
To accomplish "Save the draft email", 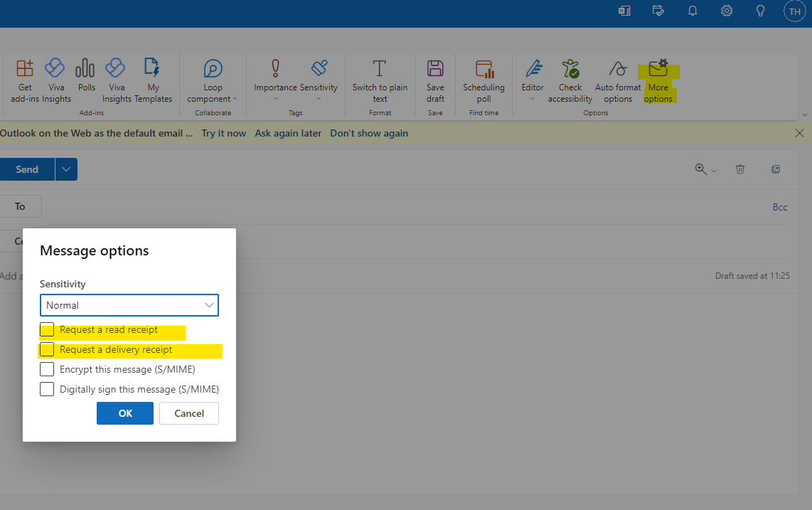I will tap(434, 78).
